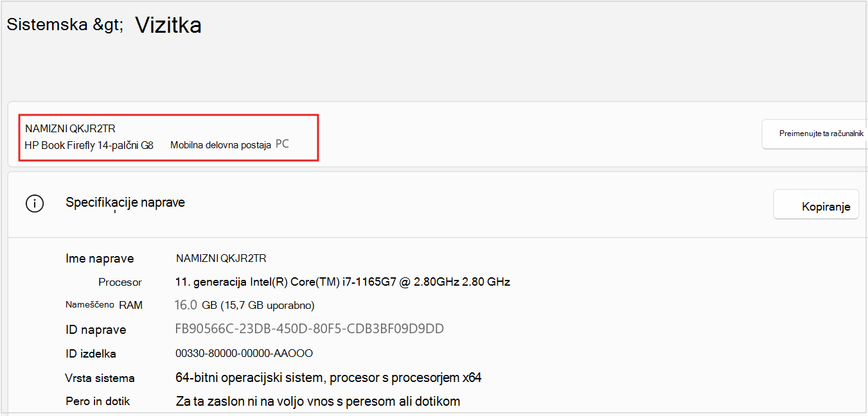Click the ID naprave label
The height and width of the screenshot is (416, 868).
click(x=96, y=330)
